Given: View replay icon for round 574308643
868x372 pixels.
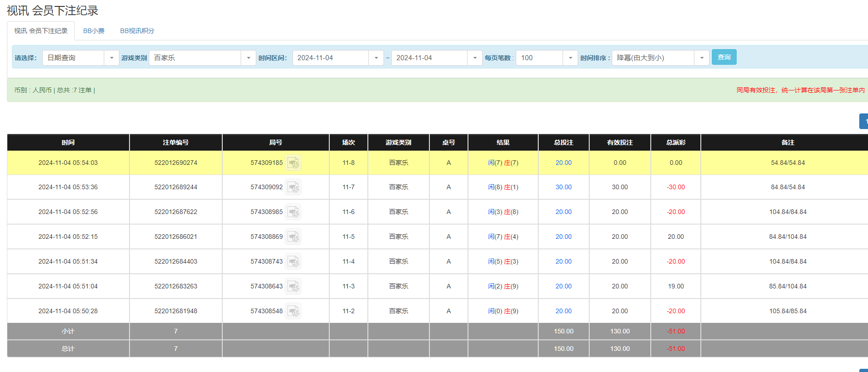Looking at the screenshot, I should (293, 287).
